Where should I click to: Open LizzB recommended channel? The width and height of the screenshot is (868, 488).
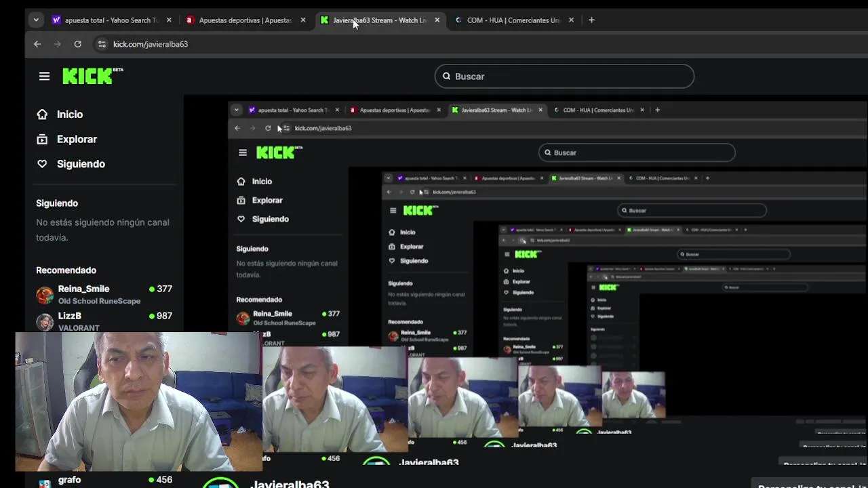point(104,321)
